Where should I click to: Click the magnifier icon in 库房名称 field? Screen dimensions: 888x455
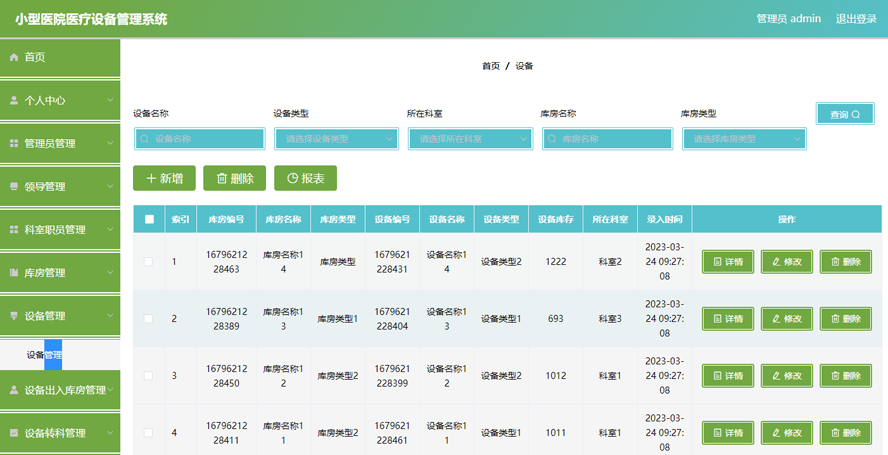552,139
